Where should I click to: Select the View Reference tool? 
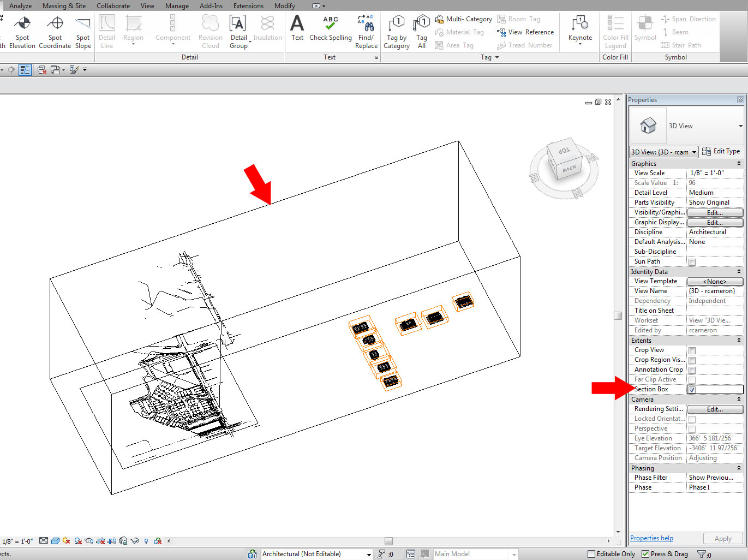[525, 32]
